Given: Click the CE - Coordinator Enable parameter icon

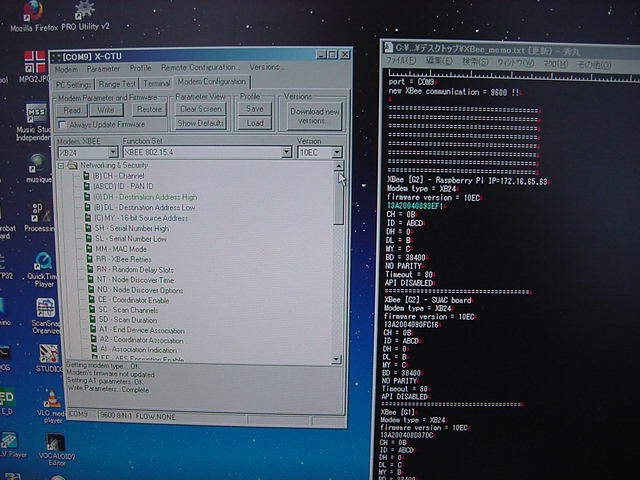Looking at the screenshot, I should tap(91, 300).
